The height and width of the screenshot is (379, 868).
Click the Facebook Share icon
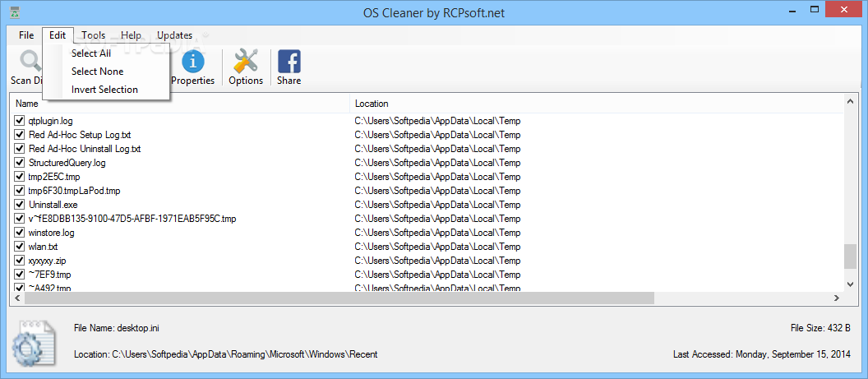pos(289,62)
